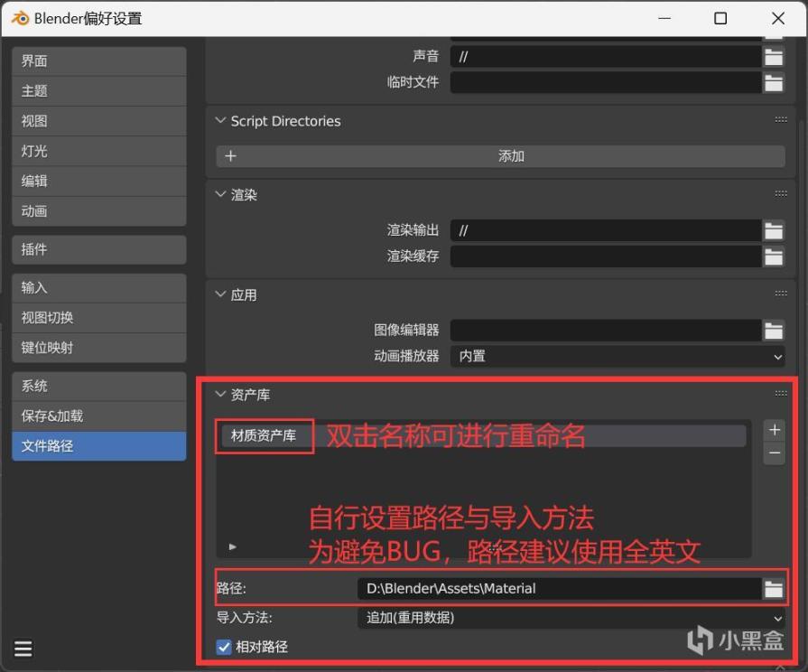
Task: Switch to the 界面 preferences tab
Action: click(99, 61)
